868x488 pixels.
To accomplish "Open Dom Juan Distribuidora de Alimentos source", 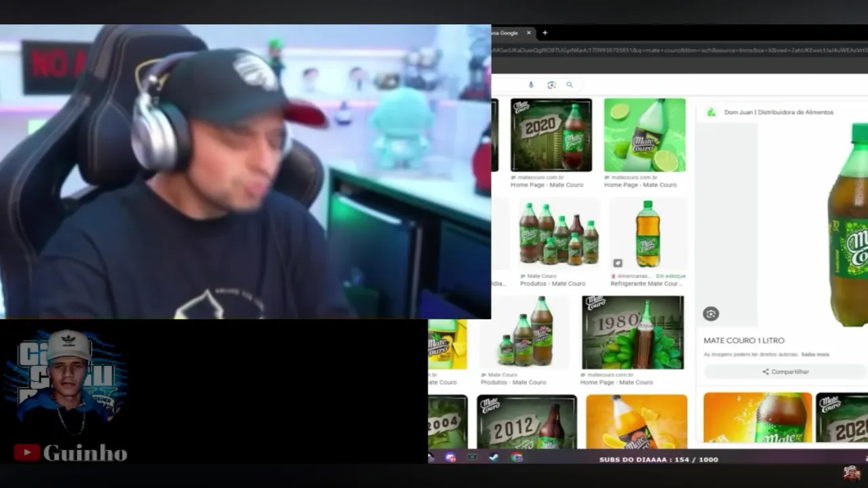I will pos(778,113).
